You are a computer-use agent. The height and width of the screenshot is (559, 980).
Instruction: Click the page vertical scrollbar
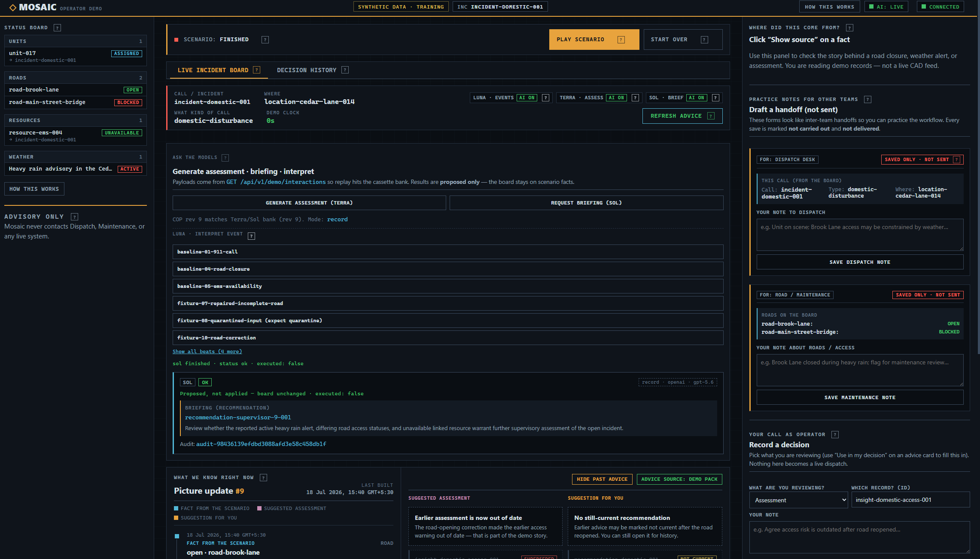coord(978,185)
